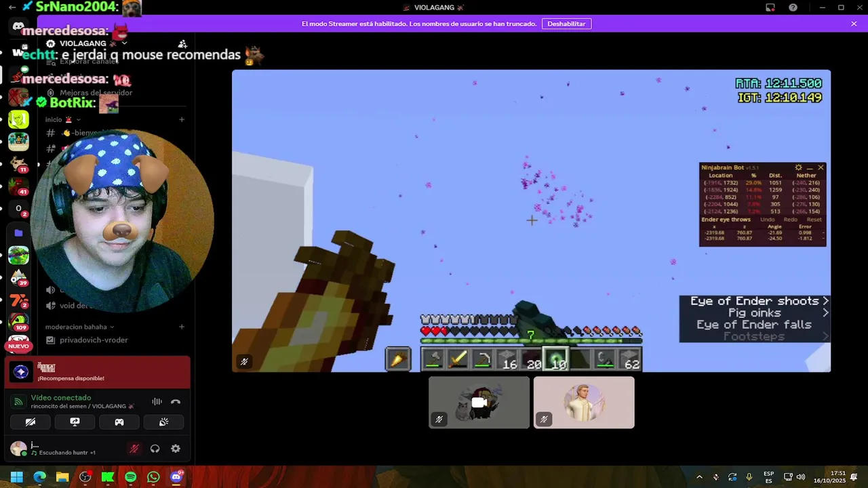
Task: Select the participant tile with the white-suit avatar
Action: [x=584, y=403]
